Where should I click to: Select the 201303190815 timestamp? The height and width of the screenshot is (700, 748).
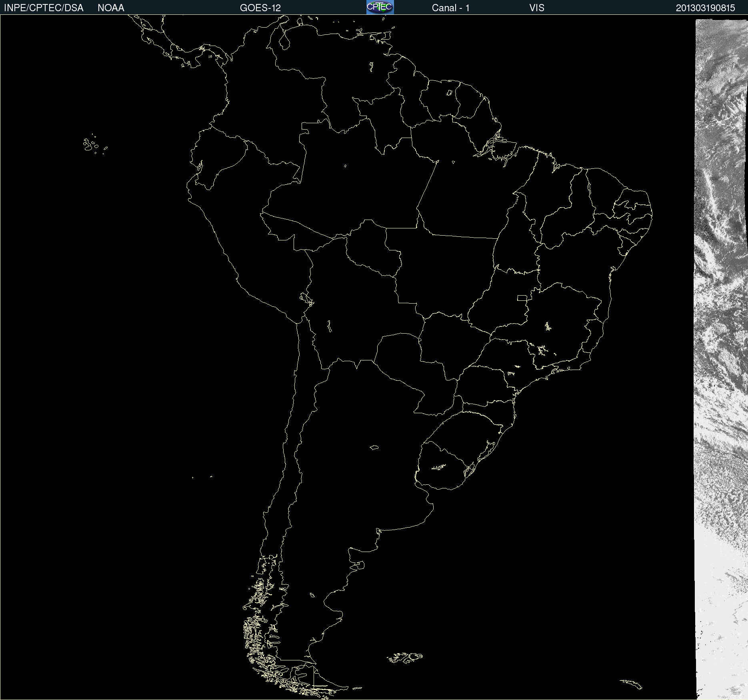click(x=706, y=8)
